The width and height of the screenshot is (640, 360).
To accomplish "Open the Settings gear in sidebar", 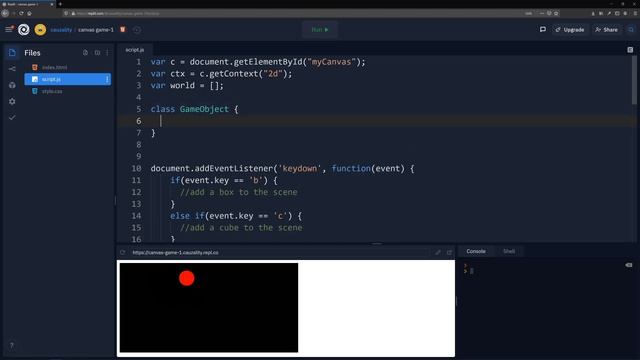I will [x=12, y=101].
